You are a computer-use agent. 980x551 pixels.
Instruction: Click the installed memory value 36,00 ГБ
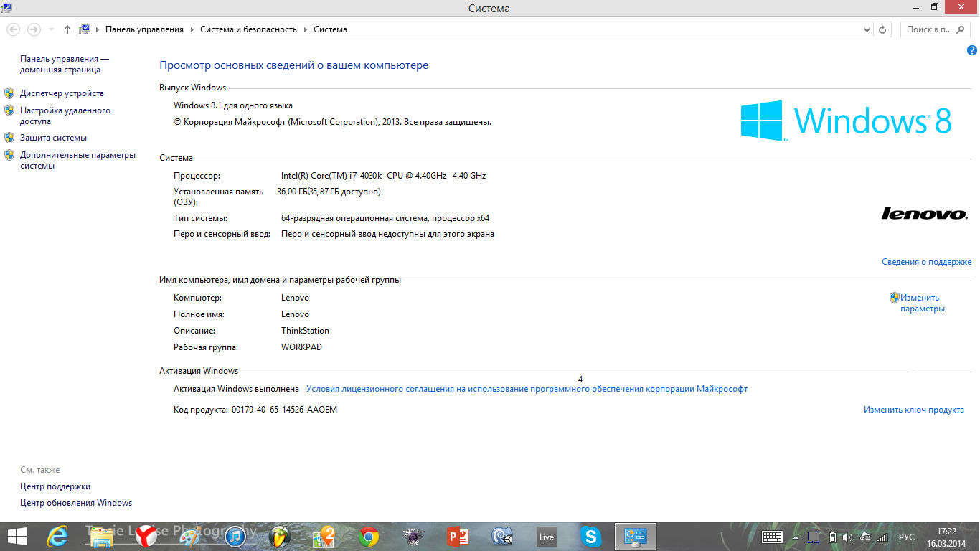[329, 192]
